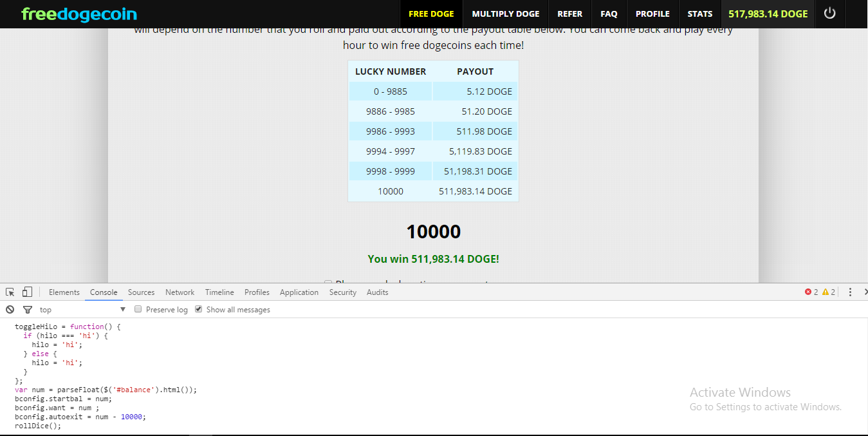Click the bconfig.want = num line
Image resolution: width=868 pixels, height=436 pixels.
point(57,408)
